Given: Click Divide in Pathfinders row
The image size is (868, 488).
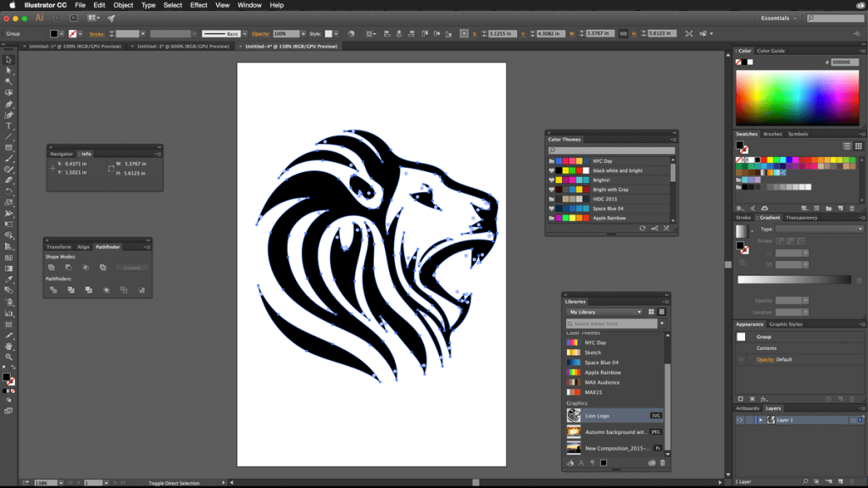Looking at the screenshot, I should (x=53, y=290).
